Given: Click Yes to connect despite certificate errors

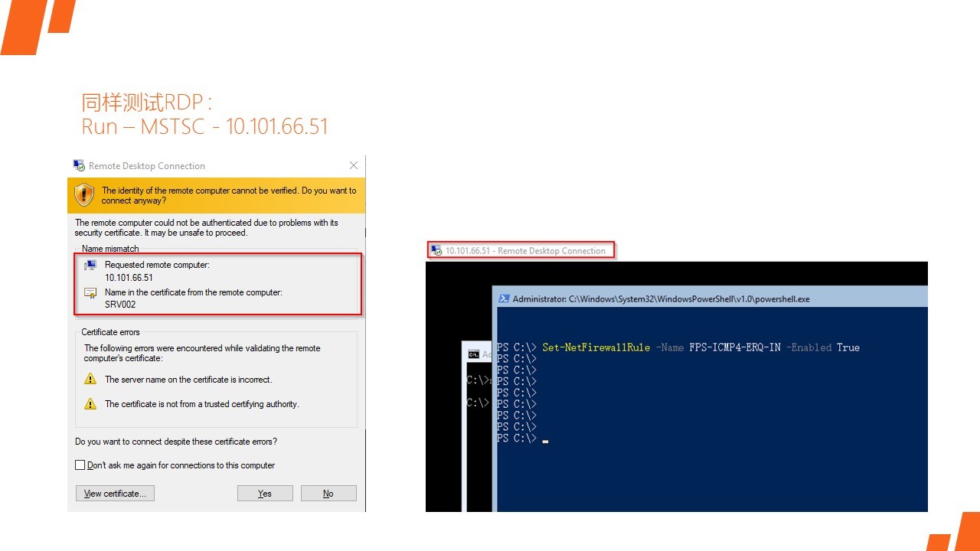Looking at the screenshot, I should [265, 494].
